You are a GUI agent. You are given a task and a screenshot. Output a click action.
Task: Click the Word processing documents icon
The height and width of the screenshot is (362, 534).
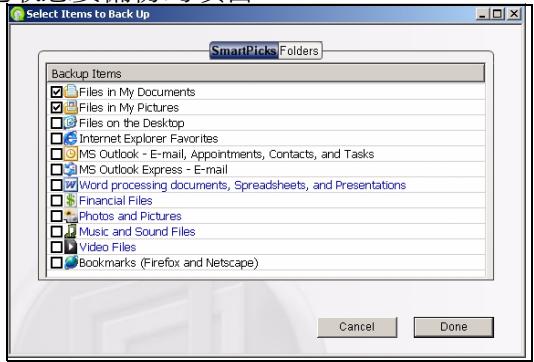[x=71, y=185]
